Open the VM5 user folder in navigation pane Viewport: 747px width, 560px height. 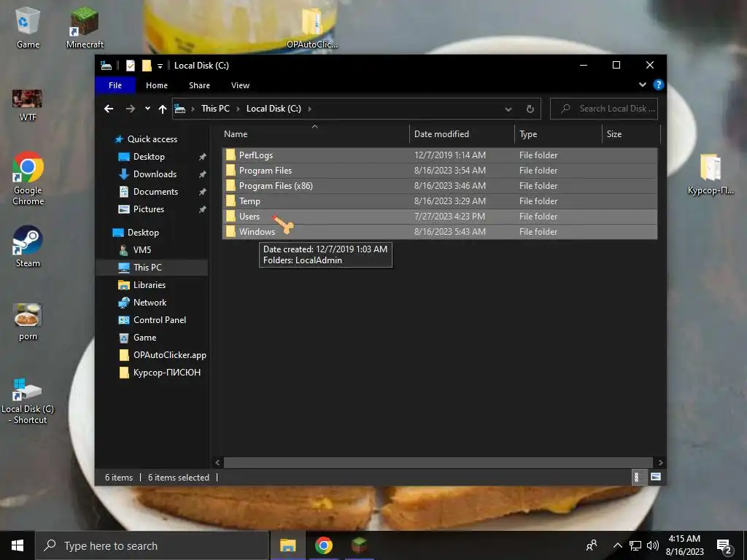135,250
